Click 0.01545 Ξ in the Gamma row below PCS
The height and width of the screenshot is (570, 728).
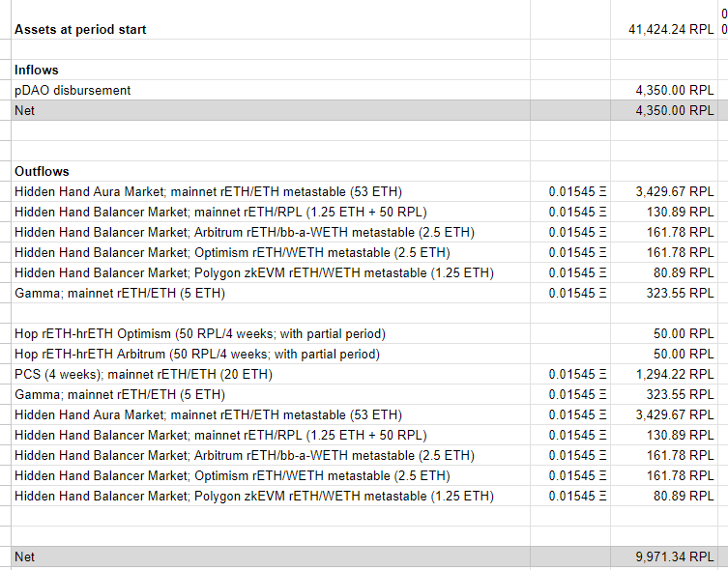[x=577, y=395]
